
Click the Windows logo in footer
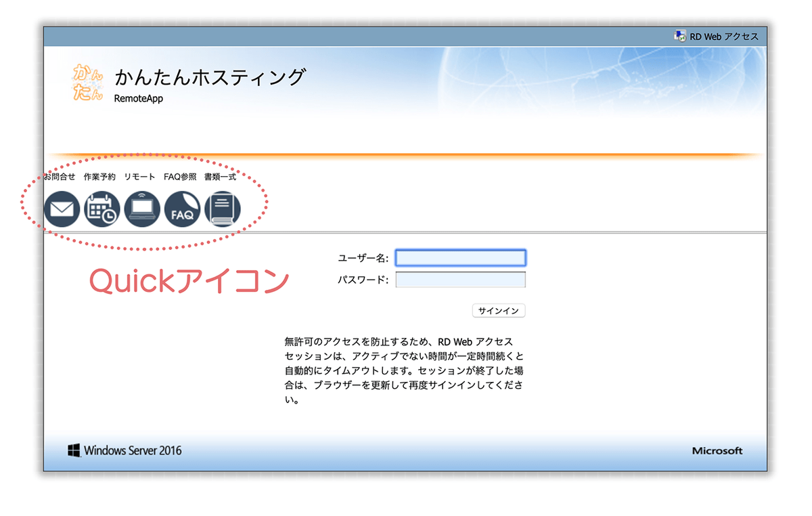pos(74,450)
